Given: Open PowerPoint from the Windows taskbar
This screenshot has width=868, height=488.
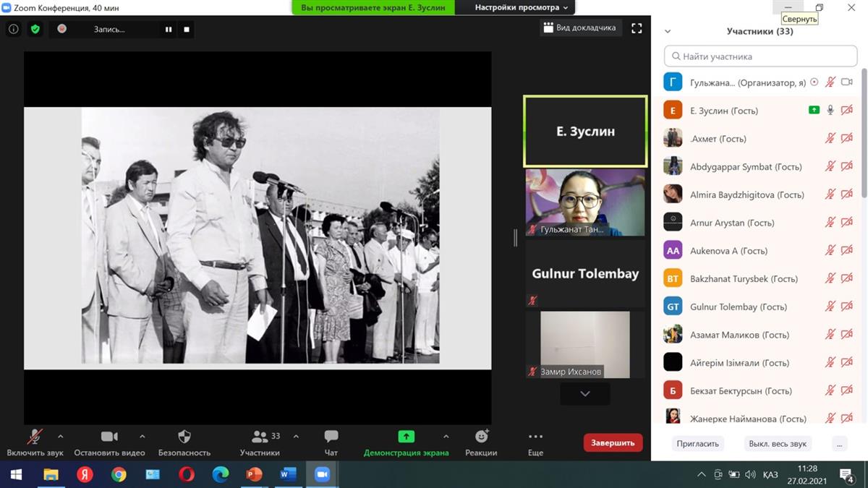Looking at the screenshot, I should (254, 475).
